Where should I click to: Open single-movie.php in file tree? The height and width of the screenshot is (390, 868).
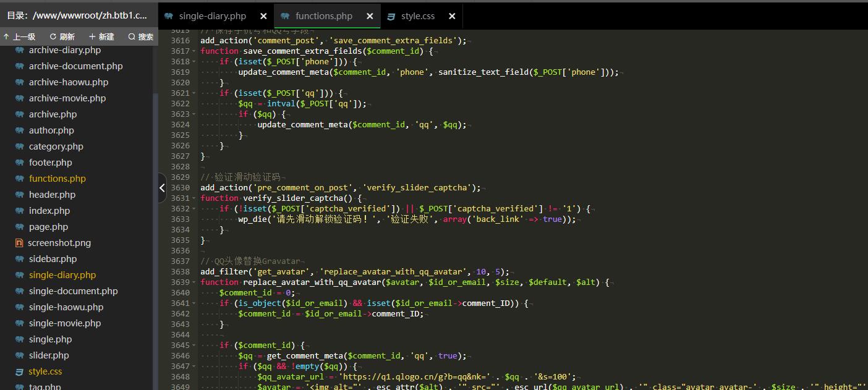tap(65, 323)
